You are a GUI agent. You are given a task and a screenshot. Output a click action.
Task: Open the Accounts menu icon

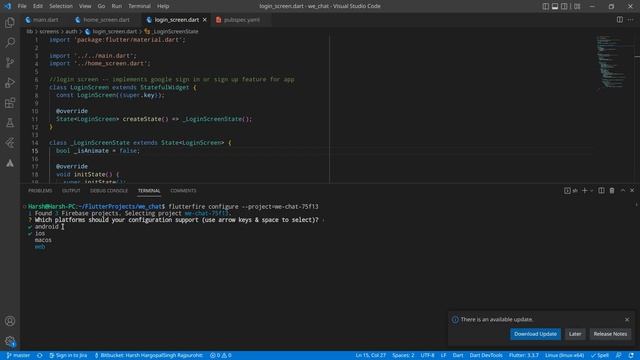tap(10, 321)
